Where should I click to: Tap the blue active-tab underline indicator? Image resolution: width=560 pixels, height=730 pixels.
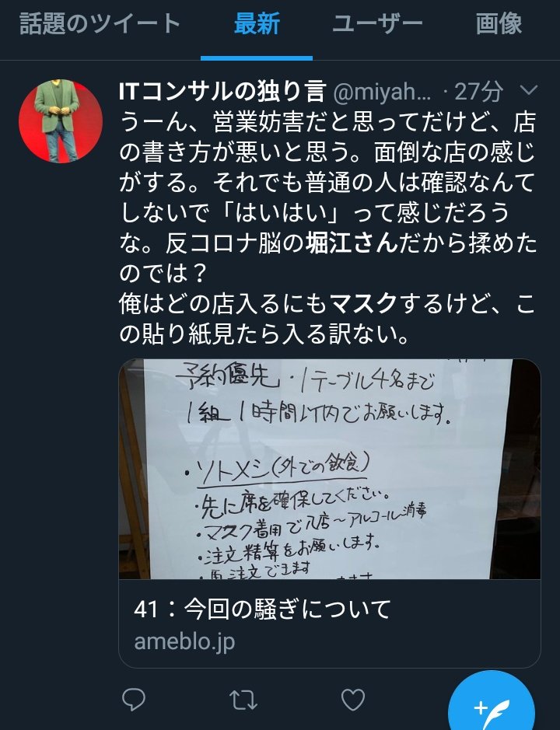pyautogui.click(x=257, y=58)
